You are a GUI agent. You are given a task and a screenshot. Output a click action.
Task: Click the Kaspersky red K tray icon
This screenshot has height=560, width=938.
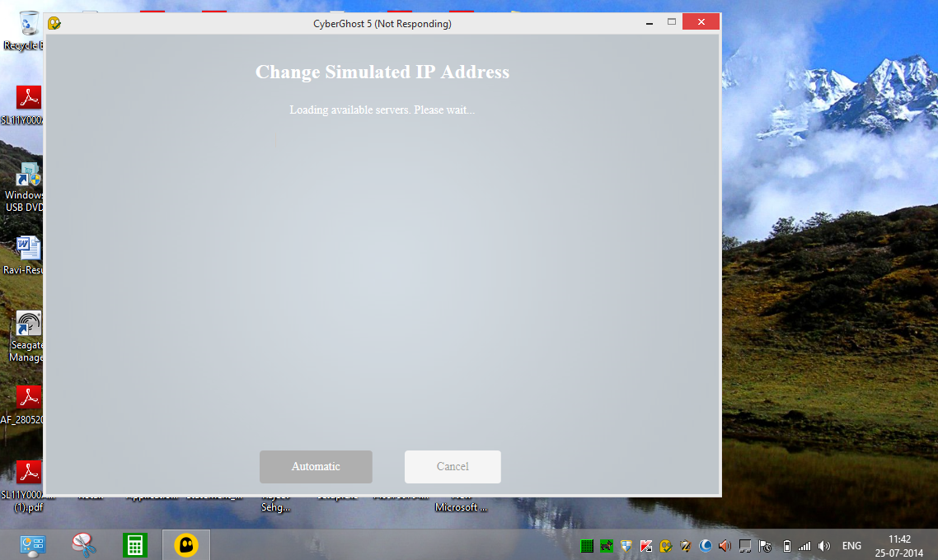646,546
